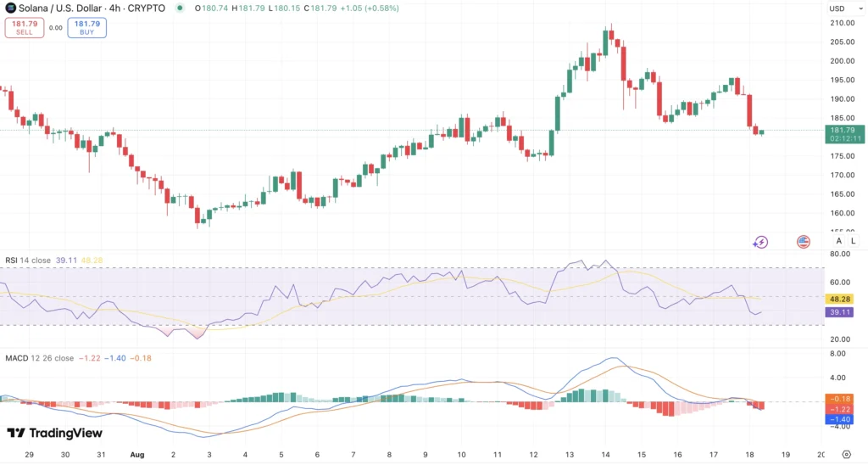Click the 14 date on the time axis
Viewport: 868px width, 465px height.
point(605,455)
